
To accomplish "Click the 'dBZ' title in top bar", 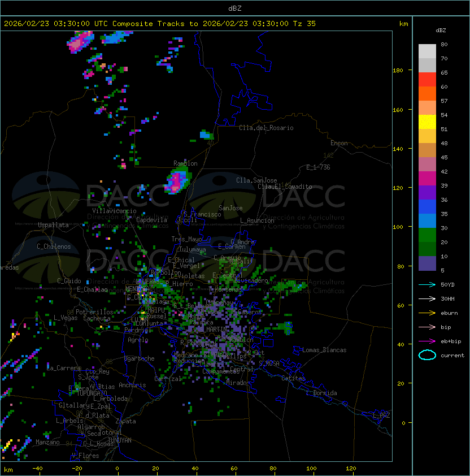I will (235, 8).
